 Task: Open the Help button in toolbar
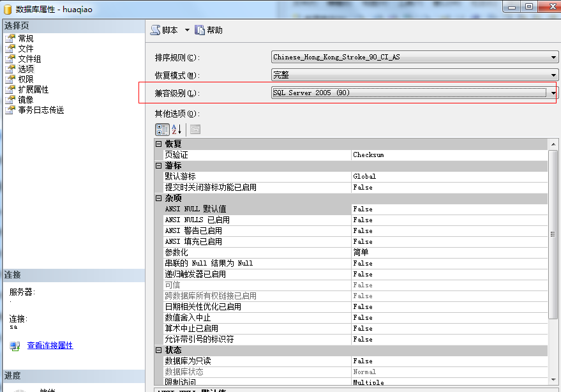pos(200,30)
